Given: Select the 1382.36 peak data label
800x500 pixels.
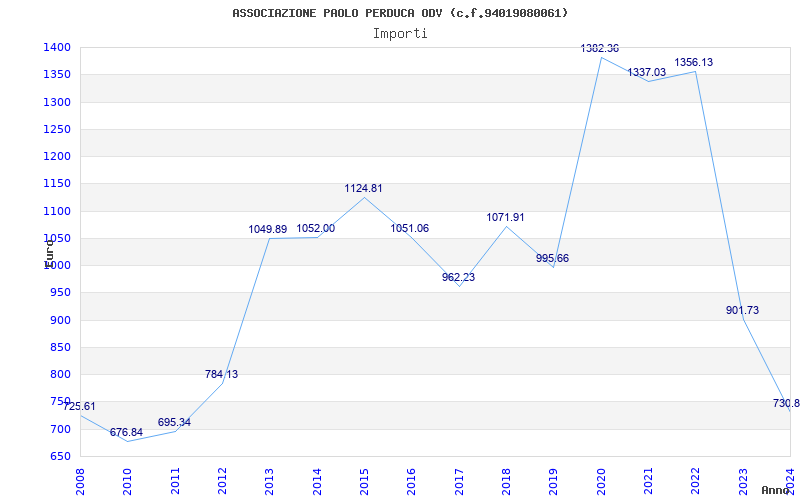Looking at the screenshot, I should (599, 48).
